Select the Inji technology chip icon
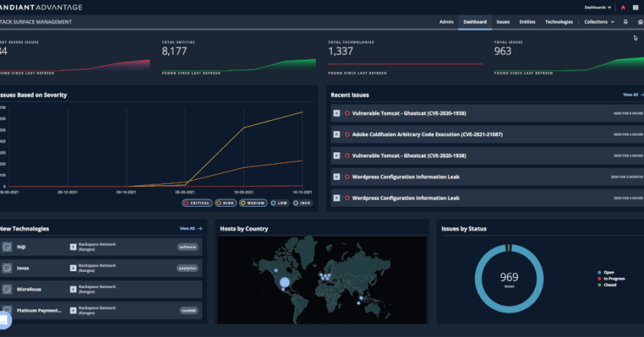The height and width of the screenshot is (337, 644). [x=7, y=247]
